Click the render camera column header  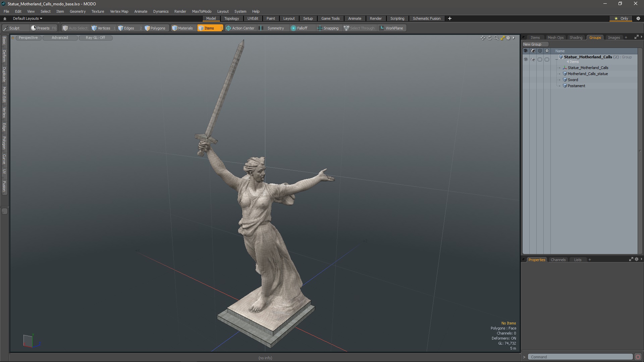pyautogui.click(x=533, y=51)
